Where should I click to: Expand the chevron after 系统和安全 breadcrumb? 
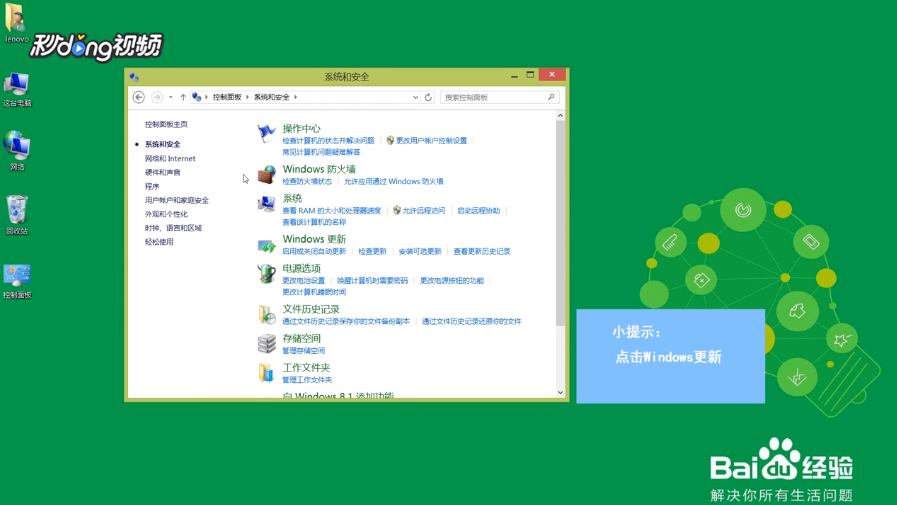(x=295, y=97)
